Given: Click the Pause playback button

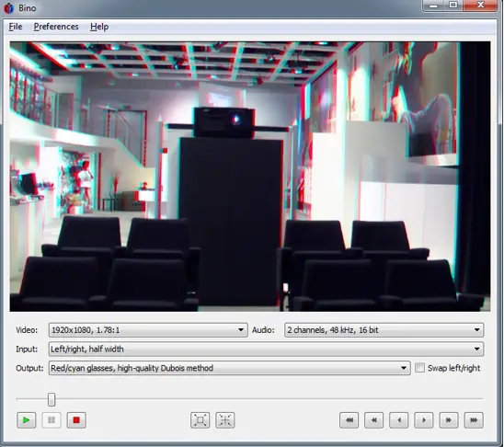Looking at the screenshot, I should [52, 420].
